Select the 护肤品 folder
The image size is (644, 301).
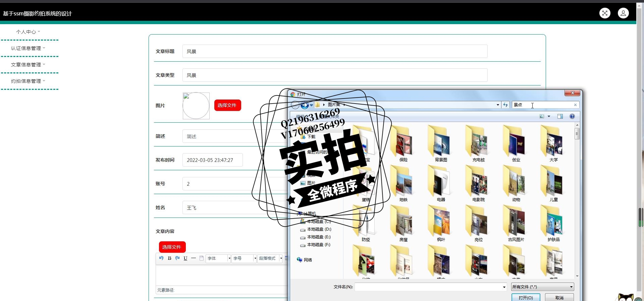554,224
